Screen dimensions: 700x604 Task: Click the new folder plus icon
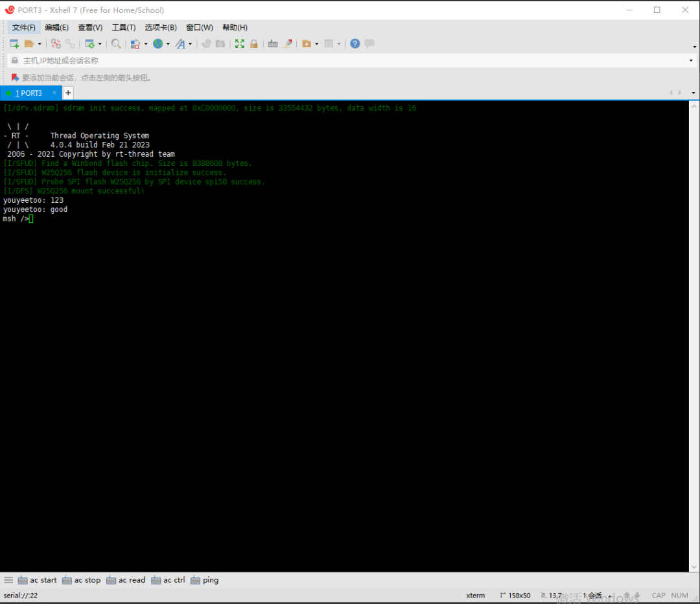307,44
